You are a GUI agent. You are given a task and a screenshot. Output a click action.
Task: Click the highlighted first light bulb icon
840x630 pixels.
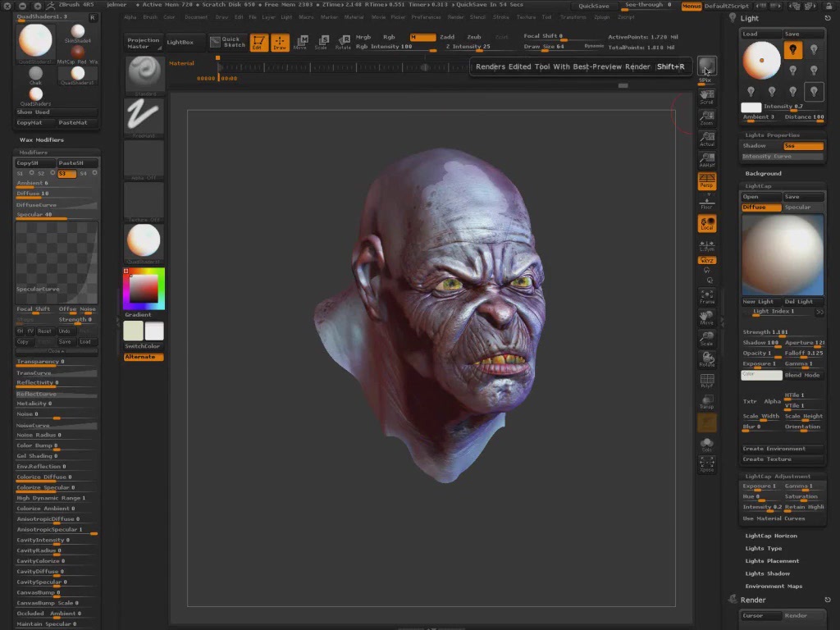(793, 50)
